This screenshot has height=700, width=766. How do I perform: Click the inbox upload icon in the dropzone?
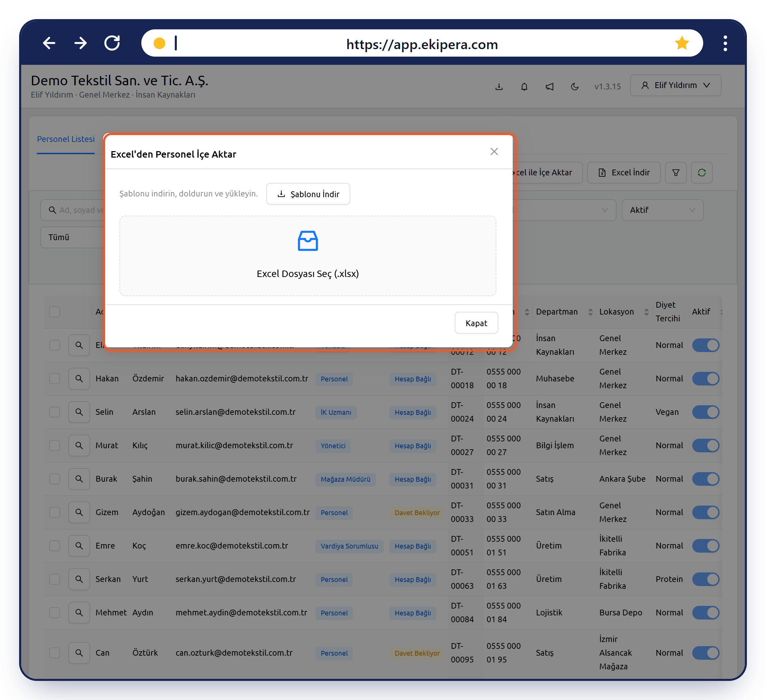click(x=308, y=241)
